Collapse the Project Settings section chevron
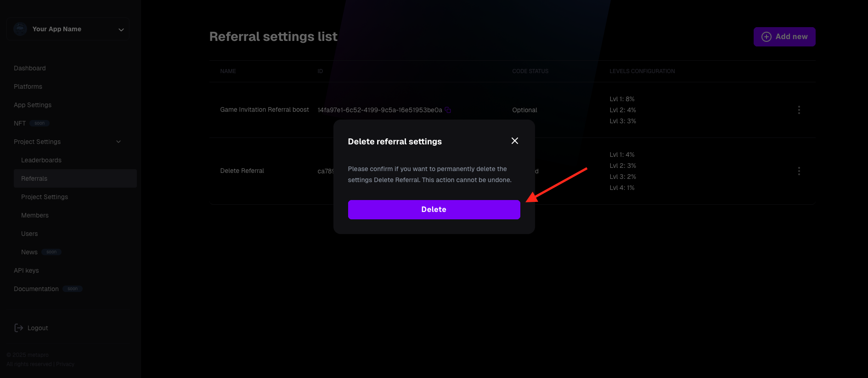This screenshot has width=868, height=378. point(118,142)
